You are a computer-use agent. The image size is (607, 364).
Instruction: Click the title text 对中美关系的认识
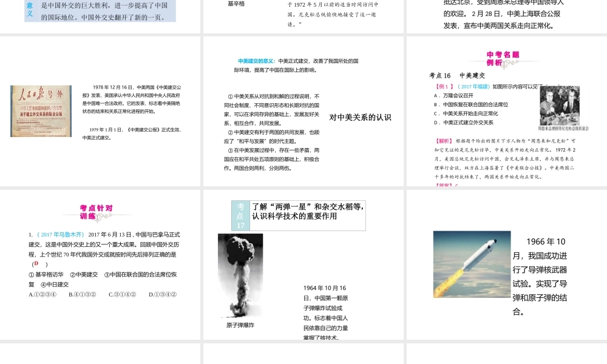click(x=360, y=118)
